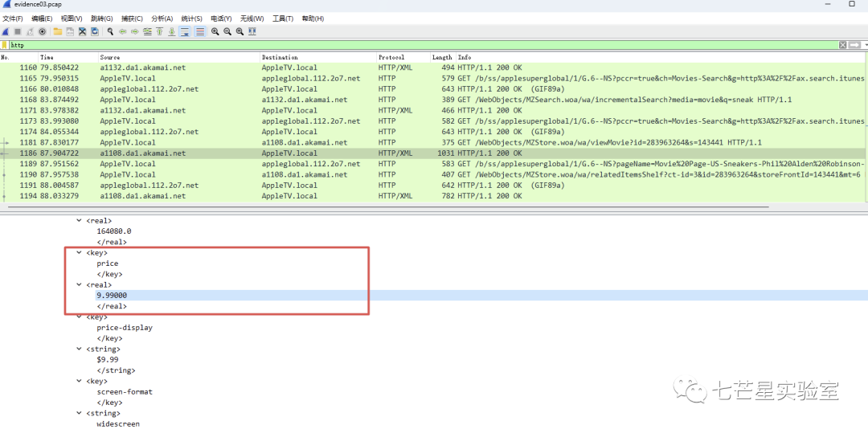Open the 视图(V) menu

coord(72,18)
